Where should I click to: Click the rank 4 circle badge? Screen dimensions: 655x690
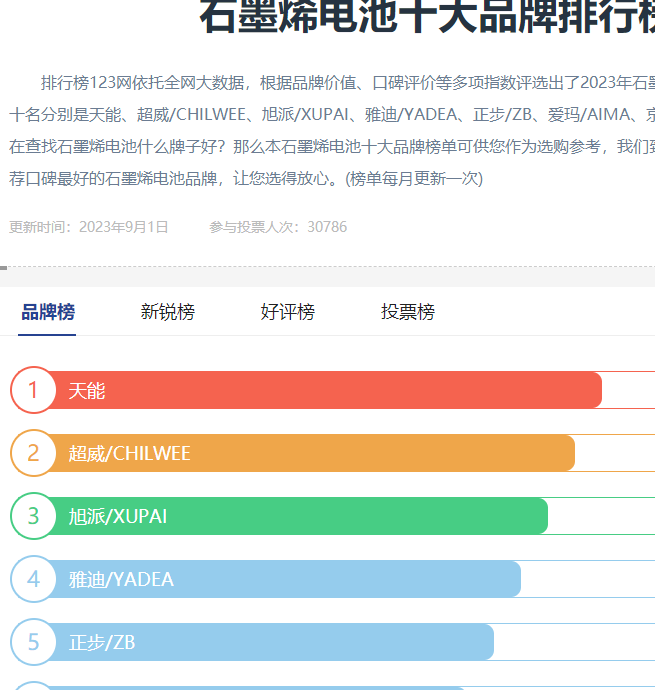(33, 579)
